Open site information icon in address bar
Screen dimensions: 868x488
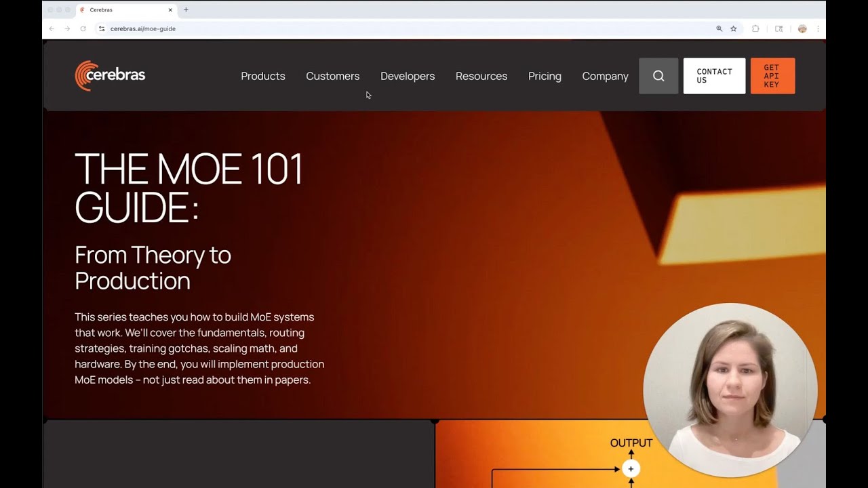(102, 28)
